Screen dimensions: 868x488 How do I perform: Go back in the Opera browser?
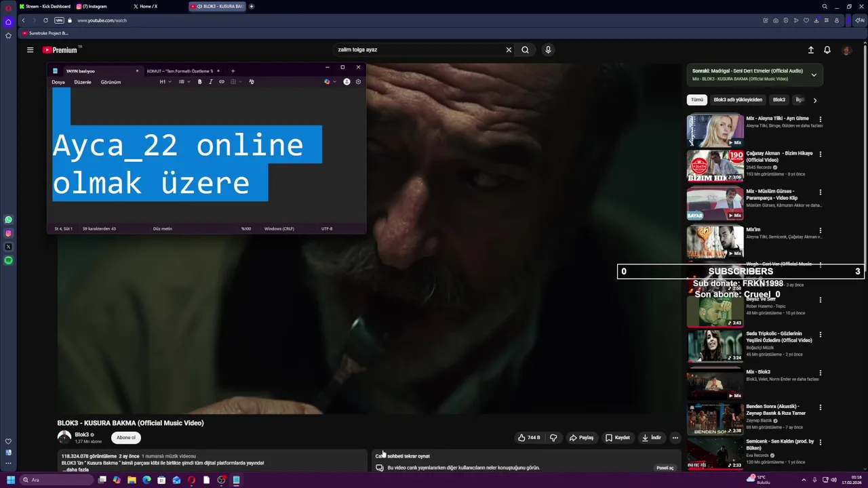pyautogui.click(x=23, y=20)
